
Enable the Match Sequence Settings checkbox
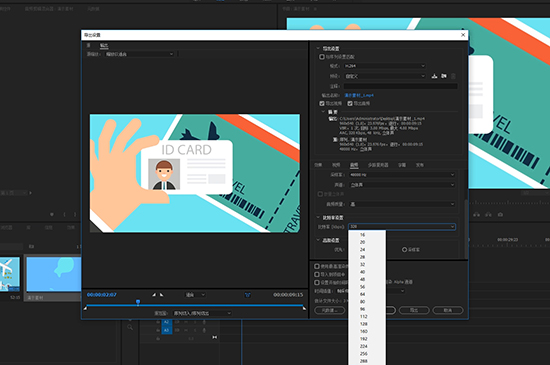pos(321,57)
